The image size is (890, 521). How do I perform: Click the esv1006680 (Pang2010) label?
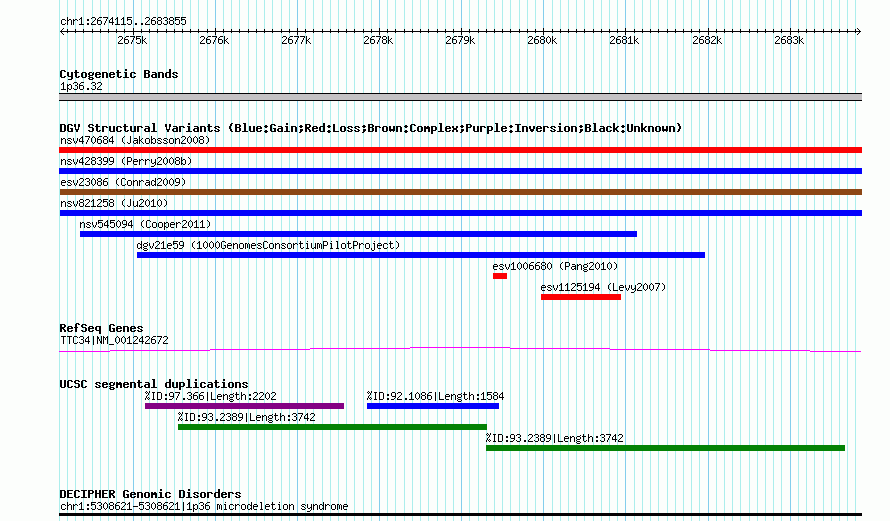[555, 266]
